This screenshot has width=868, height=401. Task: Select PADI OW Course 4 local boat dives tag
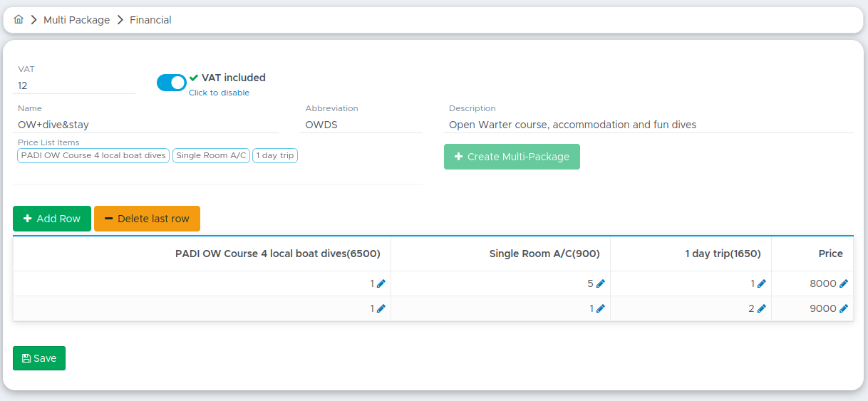pyautogui.click(x=93, y=155)
